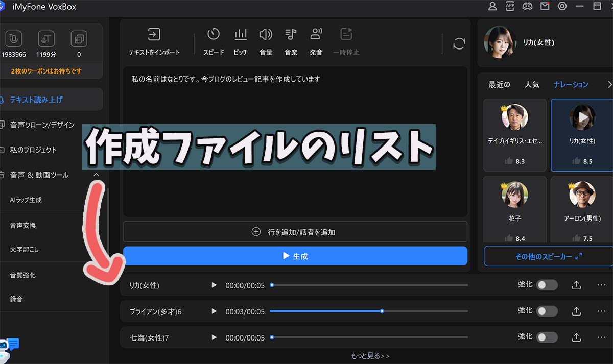Collapse the 音声 & 動画ツール section
Image resolution: width=613 pixels, height=364 pixels.
pos(96,175)
